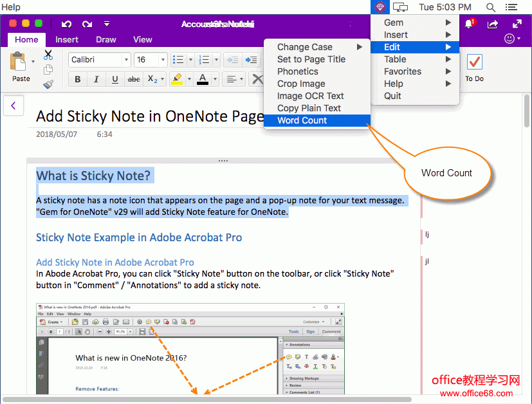Viewport: 532px width, 404px height.
Task: Choose Image OCR Text
Action: 317,96
